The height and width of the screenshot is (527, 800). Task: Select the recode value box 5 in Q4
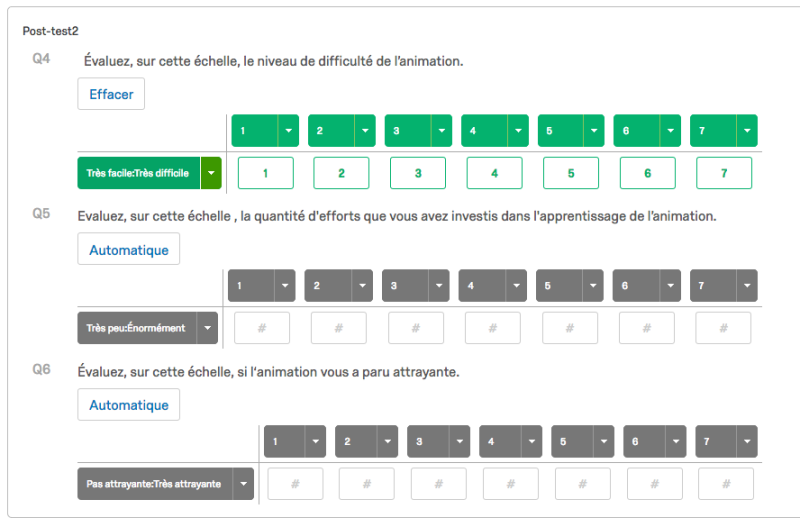pyautogui.click(x=571, y=173)
